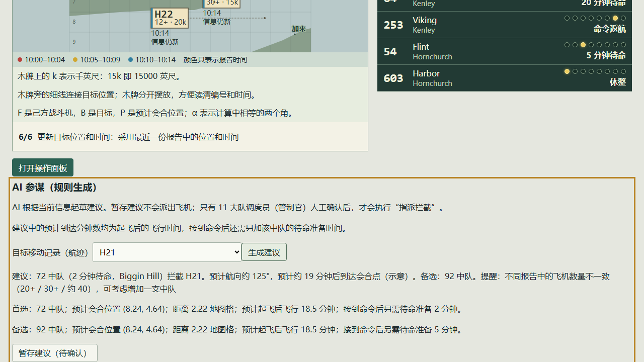Click the lit readiness dot in Flint row
Screen dimensions: 644x362
point(583,45)
